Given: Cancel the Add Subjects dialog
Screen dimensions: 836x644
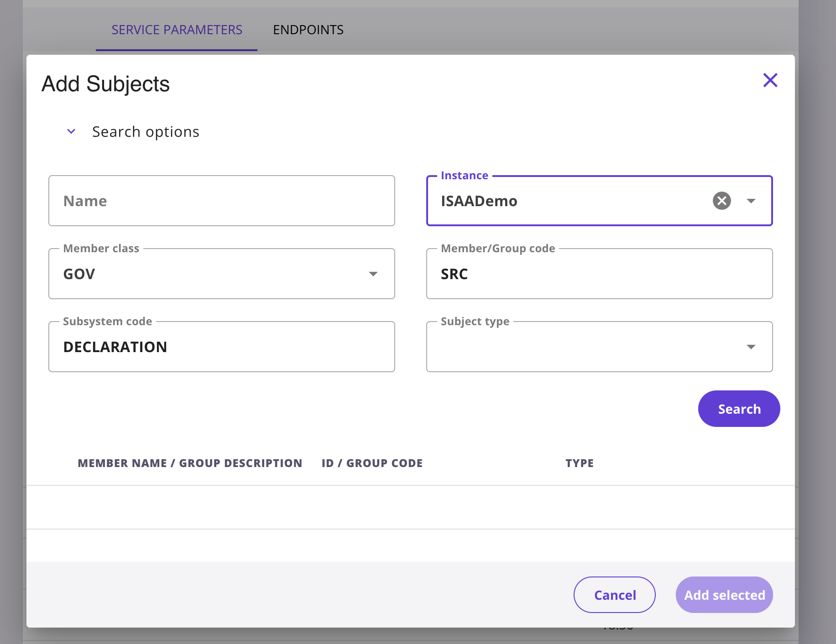Looking at the screenshot, I should (614, 595).
